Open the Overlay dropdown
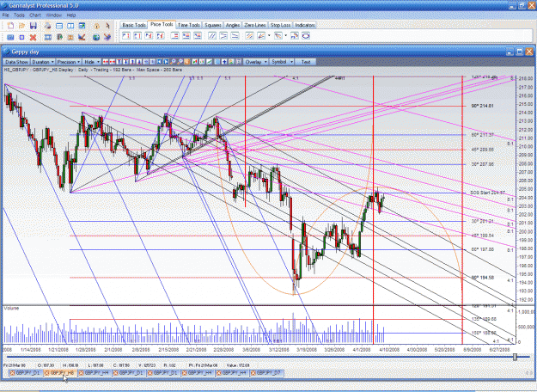The width and height of the screenshot is (537, 392). 256,62
